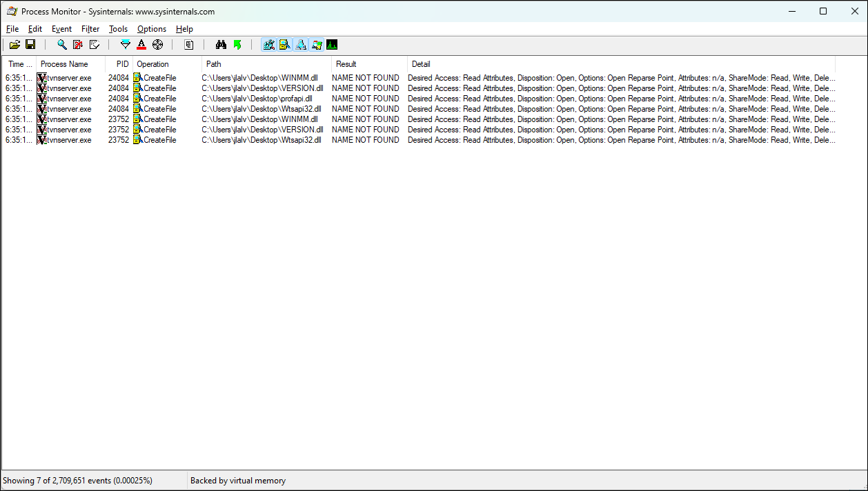This screenshot has height=491, width=868.
Task: Click the Result column header
Action: pos(369,64)
